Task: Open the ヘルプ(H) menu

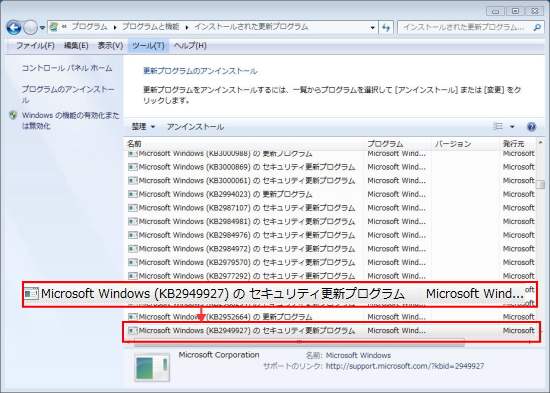Action: click(x=190, y=46)
